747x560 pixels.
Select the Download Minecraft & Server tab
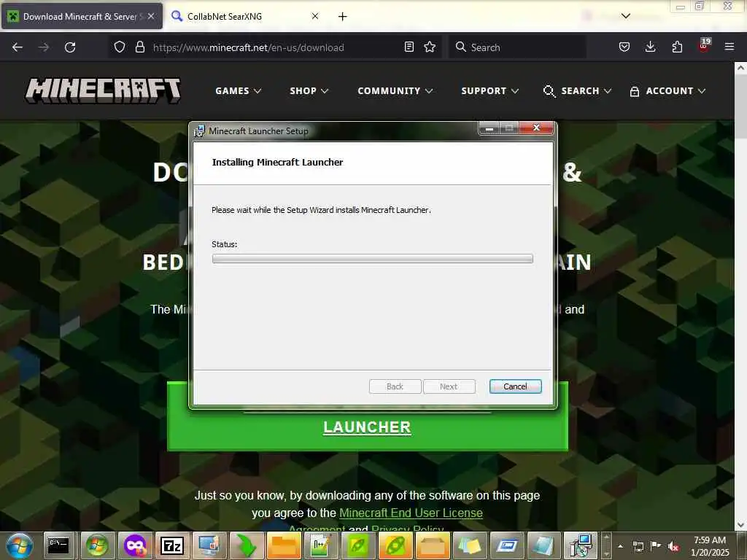(x=82, y=16)
